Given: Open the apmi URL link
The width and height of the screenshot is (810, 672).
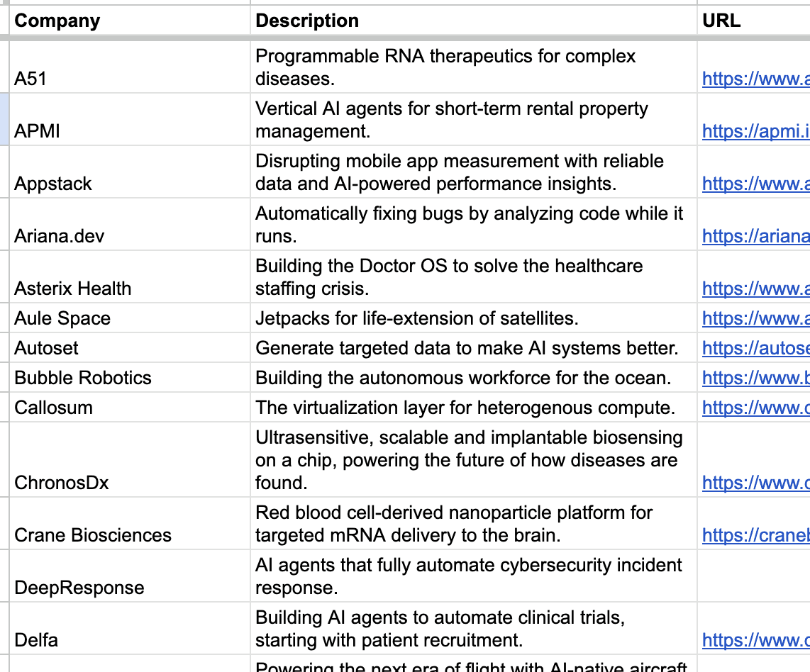Looking at the screenshot, I should [756, 131].
